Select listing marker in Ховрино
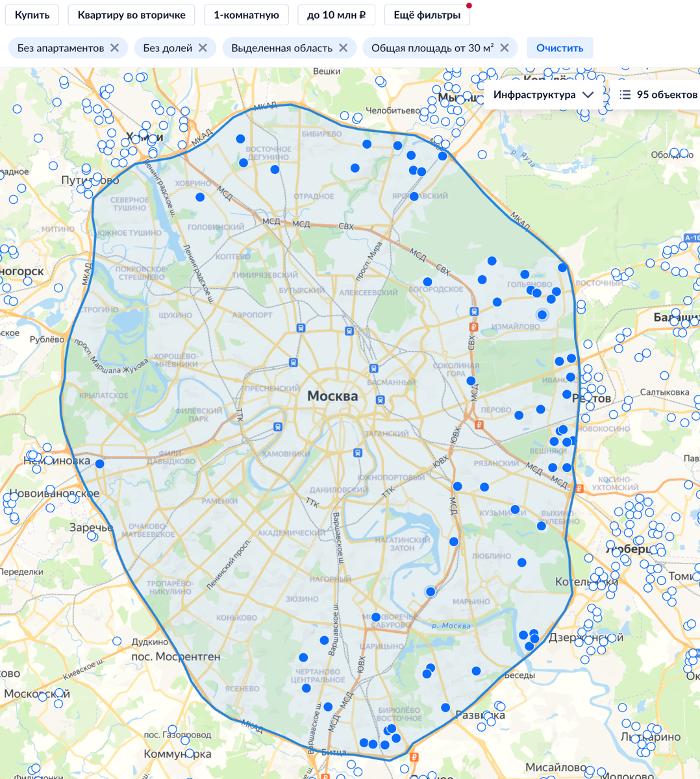The width and height of the screenshot is (700, 779). tap(200, 197)
